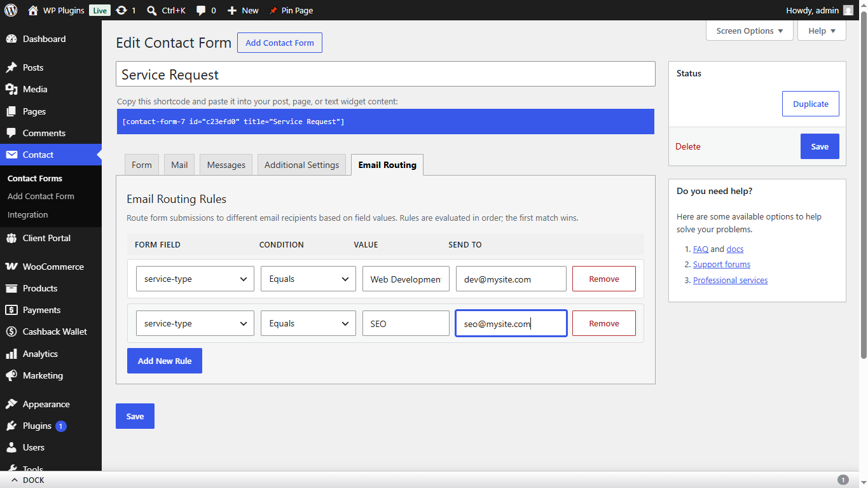Open form field dropdown in Web Development rule

(195, 279)
